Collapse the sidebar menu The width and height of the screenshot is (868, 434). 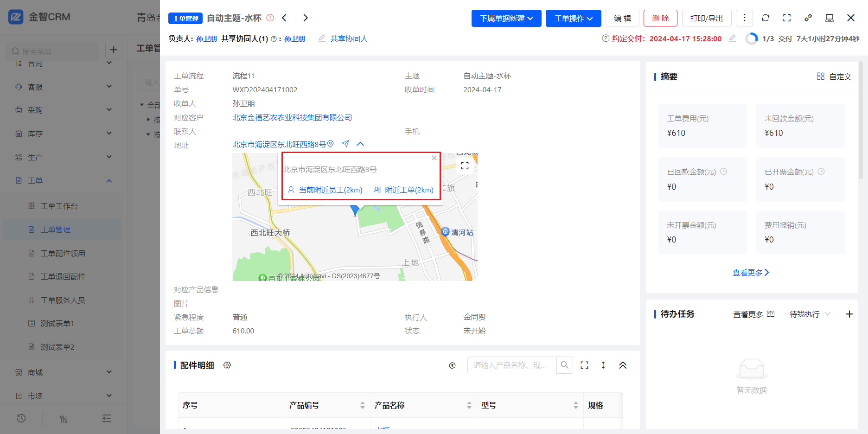coord(106,419)
